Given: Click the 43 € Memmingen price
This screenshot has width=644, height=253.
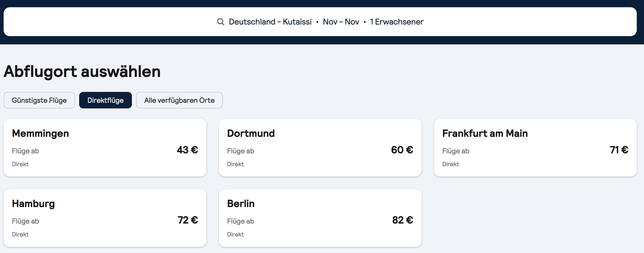Looking at the screenshot, I should pos(188,150).
